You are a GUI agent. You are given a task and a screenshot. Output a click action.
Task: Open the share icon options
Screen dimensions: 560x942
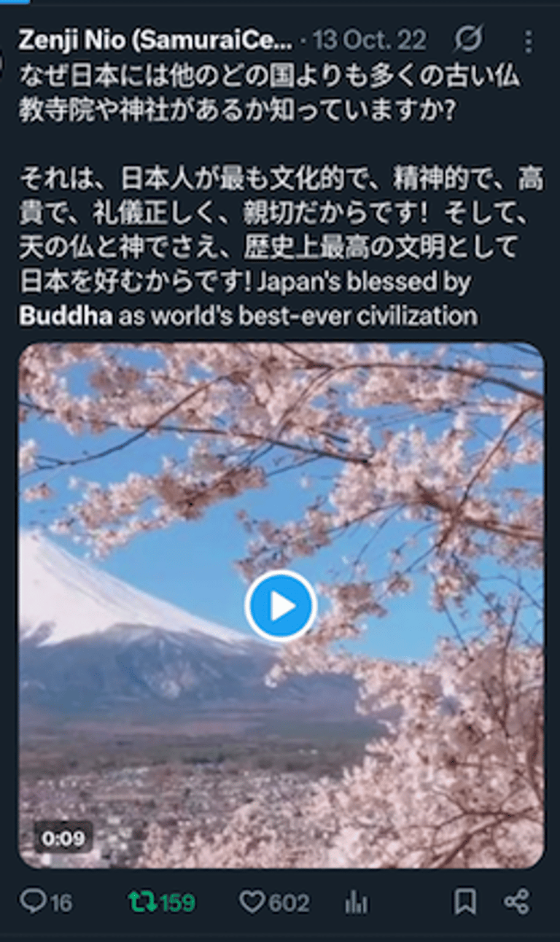(x=516, y=903)
